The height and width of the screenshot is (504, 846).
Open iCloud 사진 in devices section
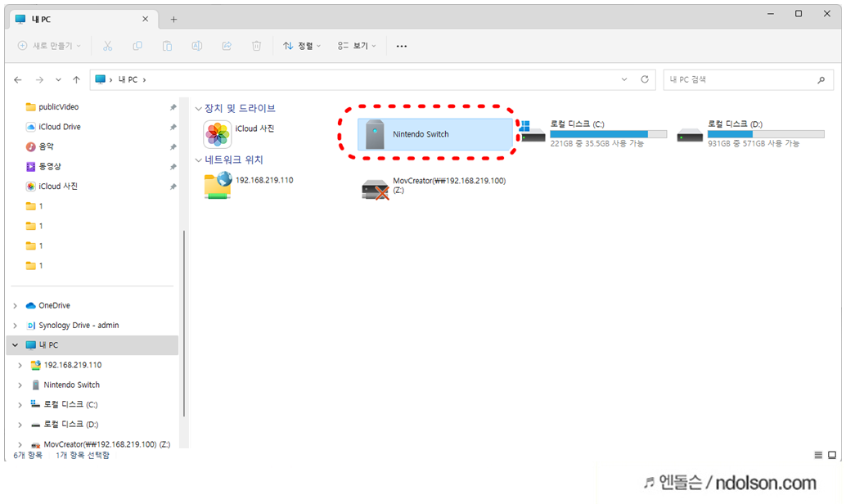(x=240, y=134)
